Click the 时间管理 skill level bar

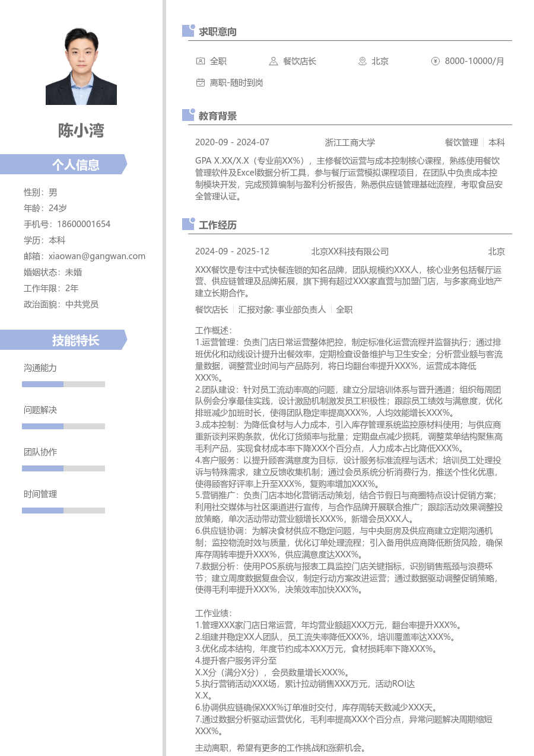pos(63,511)
